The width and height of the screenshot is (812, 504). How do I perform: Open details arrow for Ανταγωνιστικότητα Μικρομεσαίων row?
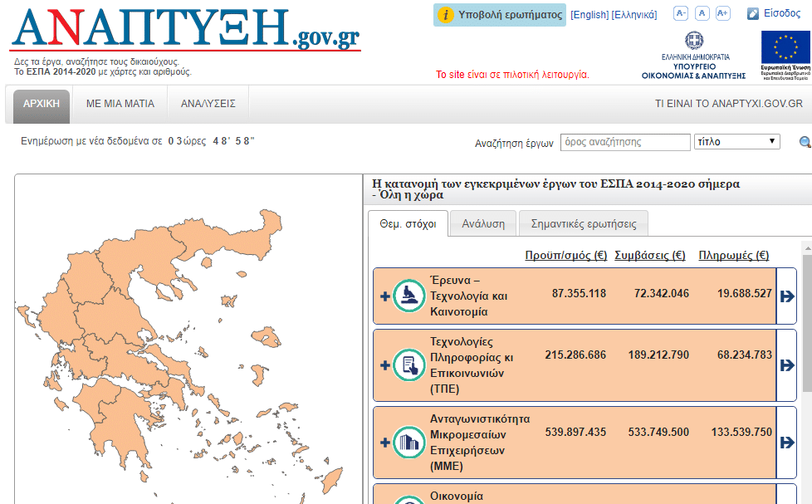[x=786, y=443]
